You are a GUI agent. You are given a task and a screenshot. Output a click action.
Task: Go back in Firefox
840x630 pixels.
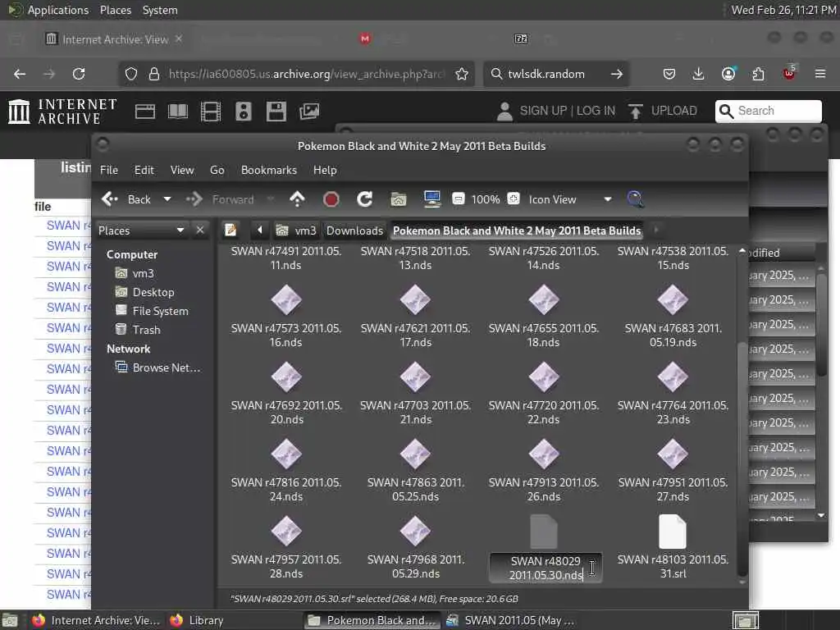click(20, 74)
